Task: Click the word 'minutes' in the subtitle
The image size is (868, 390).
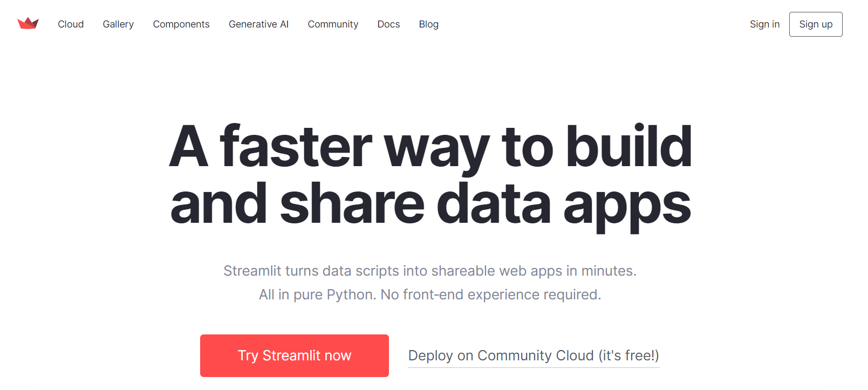Action: coord(608,271)
